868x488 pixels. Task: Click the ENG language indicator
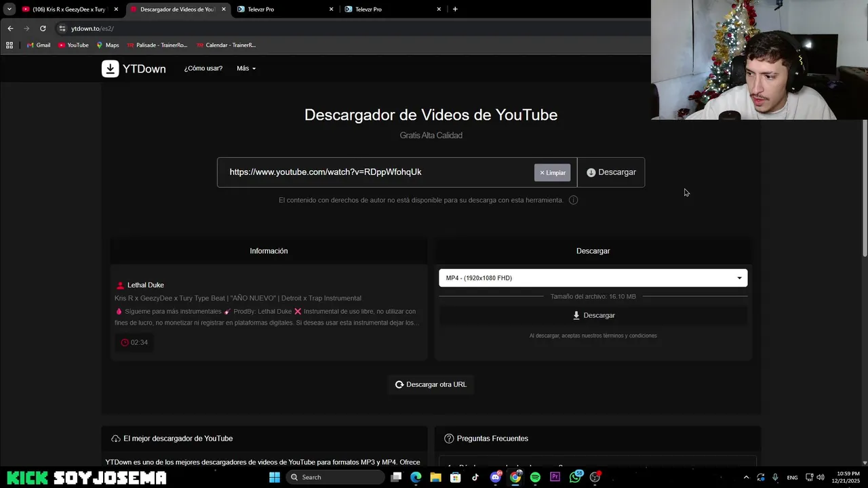pos(792,478)
